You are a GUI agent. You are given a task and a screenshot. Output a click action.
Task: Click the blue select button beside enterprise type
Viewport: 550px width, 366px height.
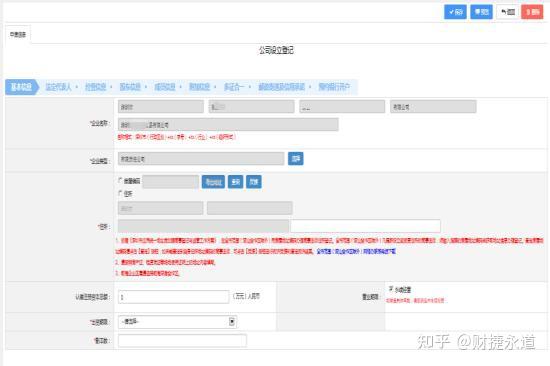[x=296, y=159]
